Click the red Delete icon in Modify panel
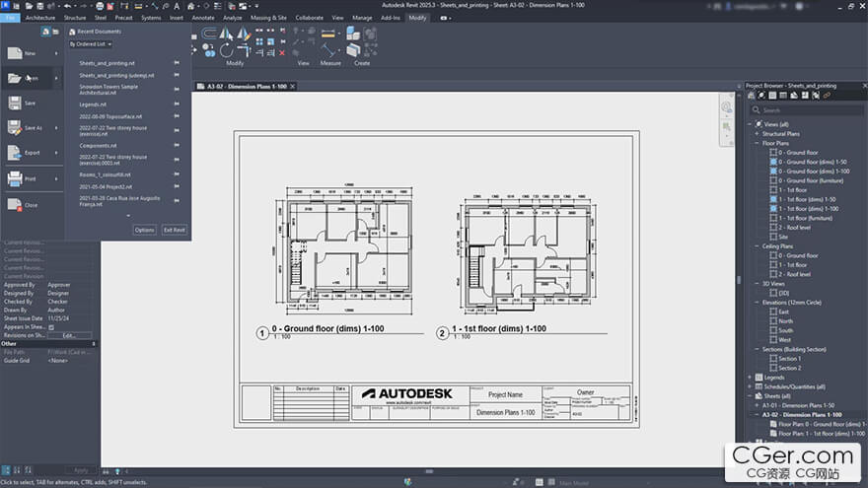868x488 pixels. (282, 53)
